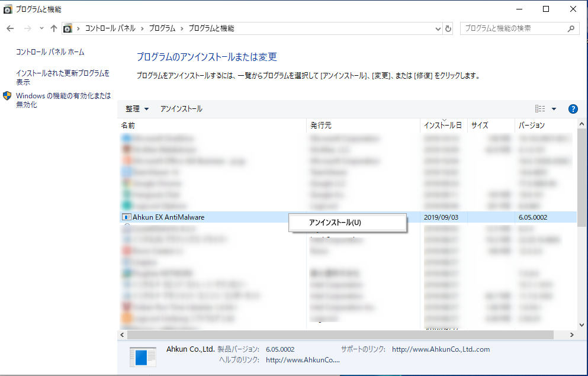Click the Ahkun EX AntiMalware program icon
This screenshot has width=588, height=376.
tap(126, 217)
